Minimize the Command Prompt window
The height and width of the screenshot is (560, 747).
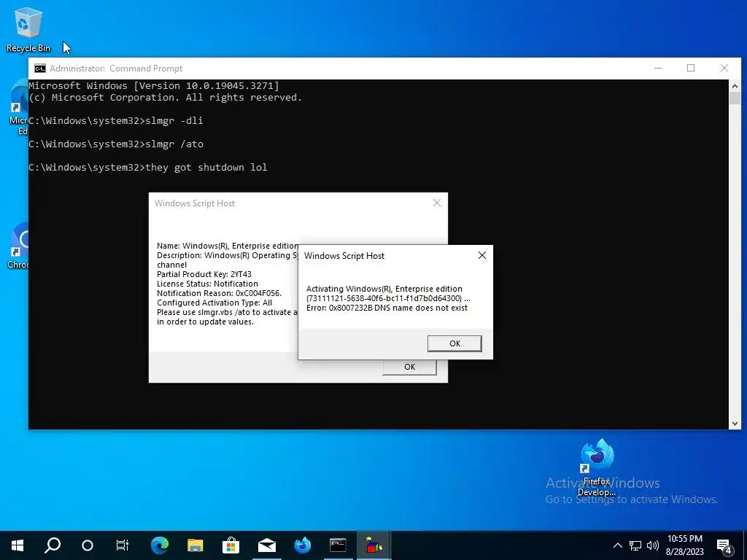[x=658, y=69]
